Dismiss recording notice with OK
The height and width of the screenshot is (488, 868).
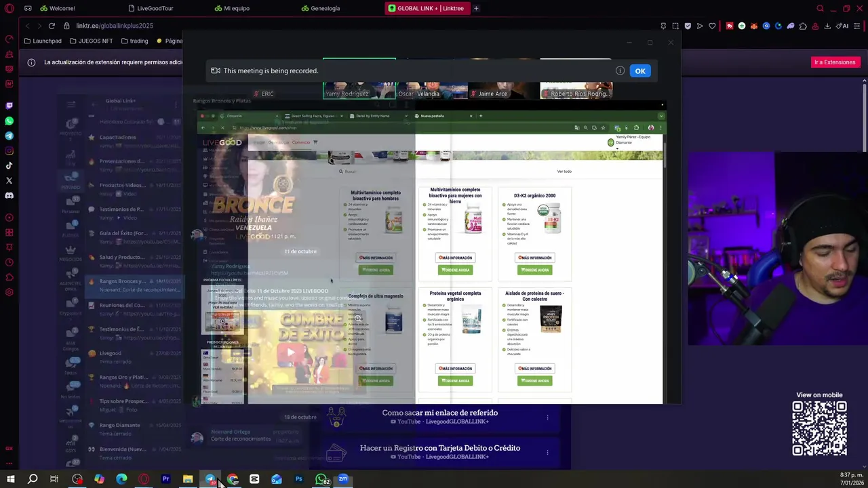[640, 70]
